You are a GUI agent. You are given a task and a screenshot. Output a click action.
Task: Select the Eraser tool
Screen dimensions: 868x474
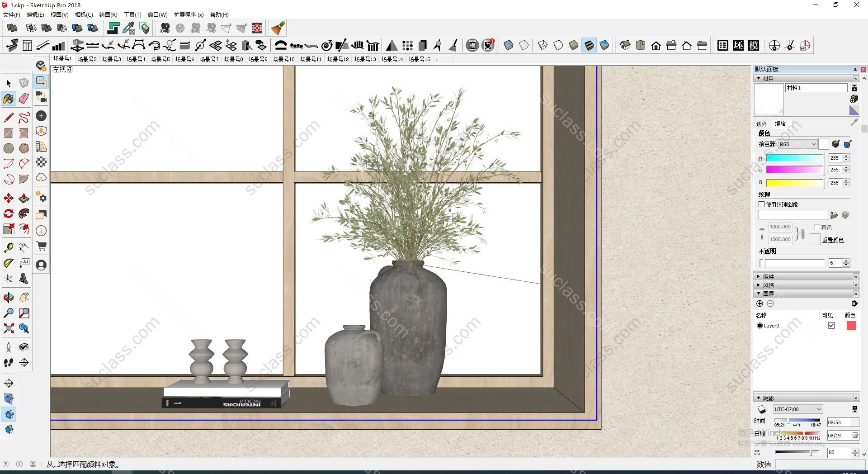(x=24, y=99)
